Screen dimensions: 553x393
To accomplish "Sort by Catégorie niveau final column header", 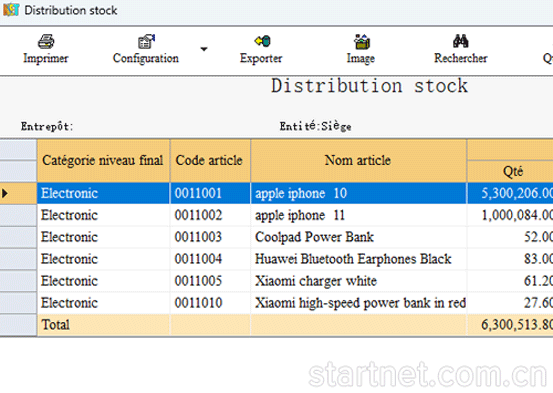I will (x=103, y=161).
